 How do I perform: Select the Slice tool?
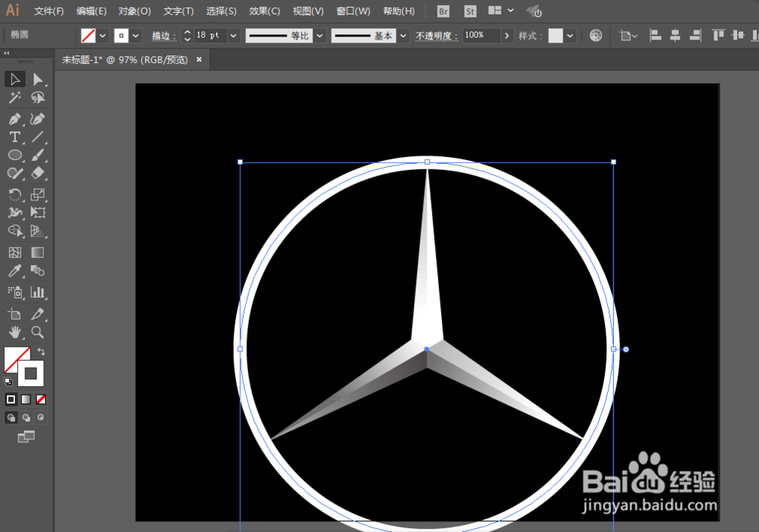[38, 314]
